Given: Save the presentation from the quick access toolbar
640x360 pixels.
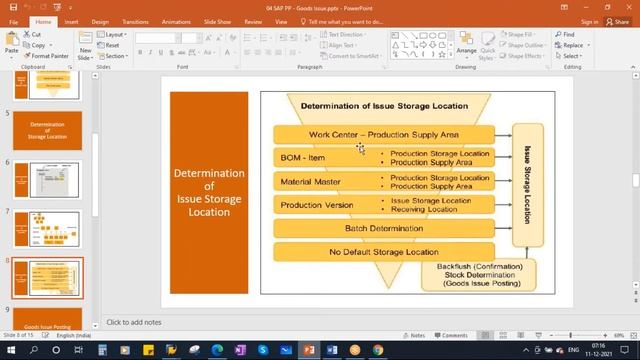Looking at the screenshot, I should point(13,7).
